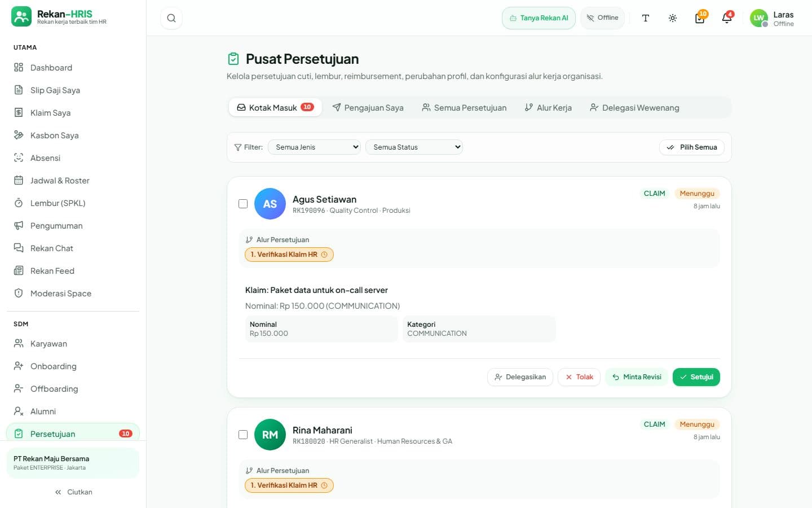Click Tolak on Agus Setiawan's claim
The image size is (812, 508).
coord(579,377)
